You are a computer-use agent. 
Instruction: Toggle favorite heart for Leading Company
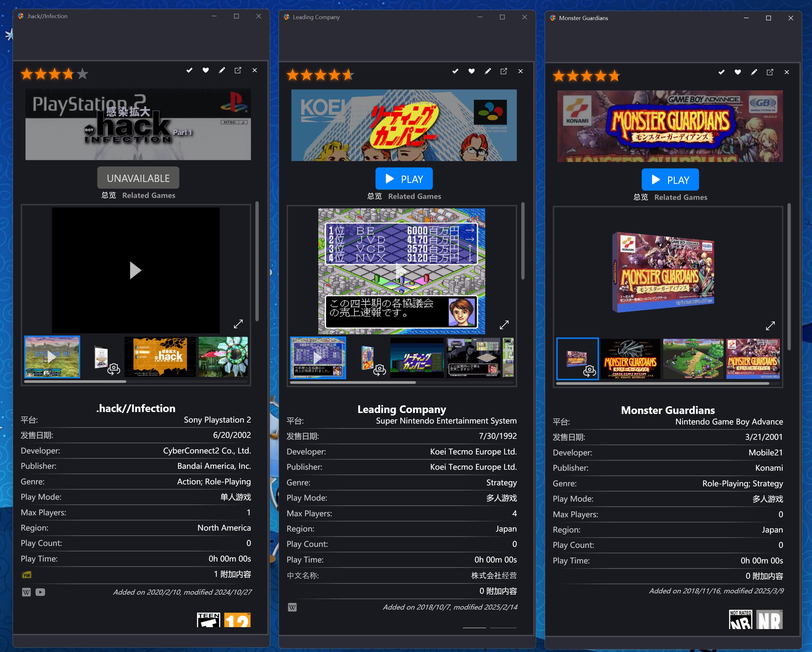(x=472, y=71)
